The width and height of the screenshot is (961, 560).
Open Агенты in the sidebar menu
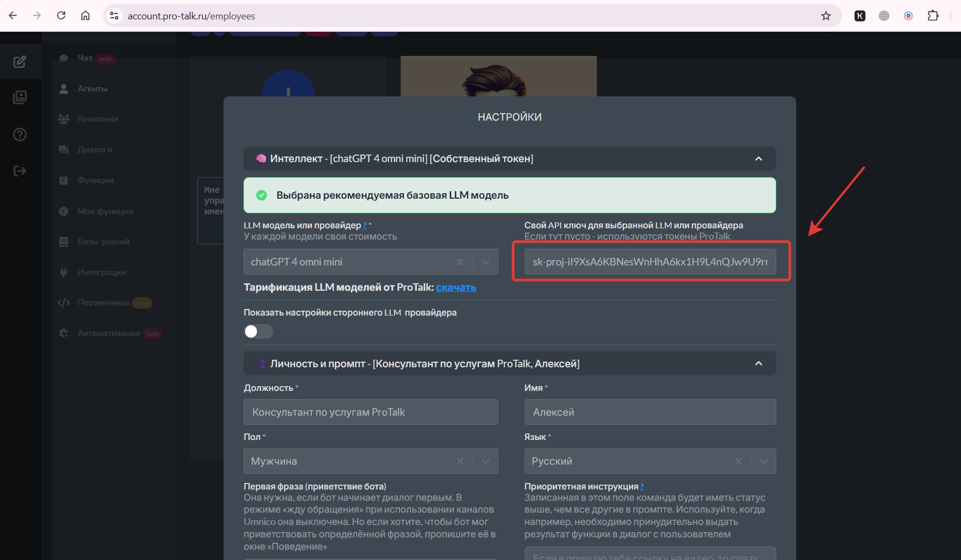pyautogui.click(x=92, y=89)
